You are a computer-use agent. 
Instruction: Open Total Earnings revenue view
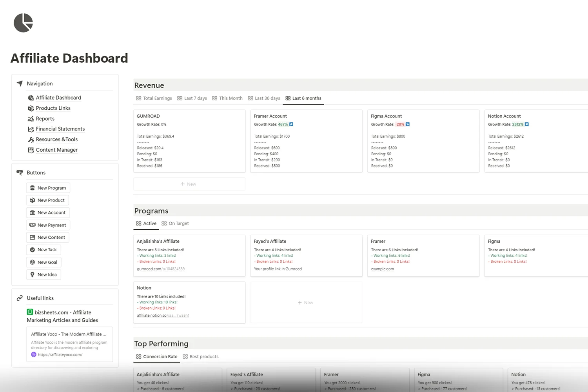(154, 98)
